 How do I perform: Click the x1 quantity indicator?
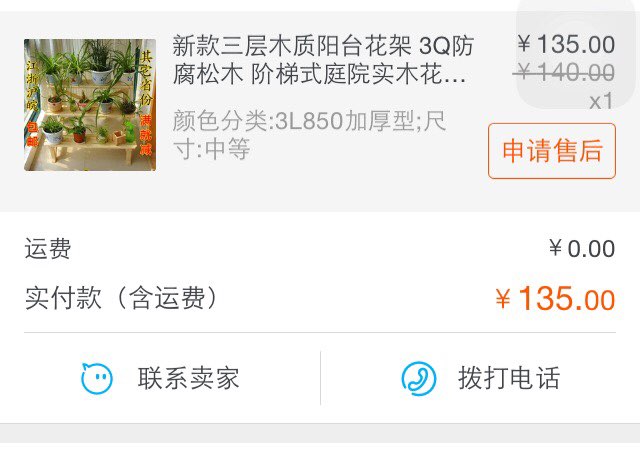(601, 101)
